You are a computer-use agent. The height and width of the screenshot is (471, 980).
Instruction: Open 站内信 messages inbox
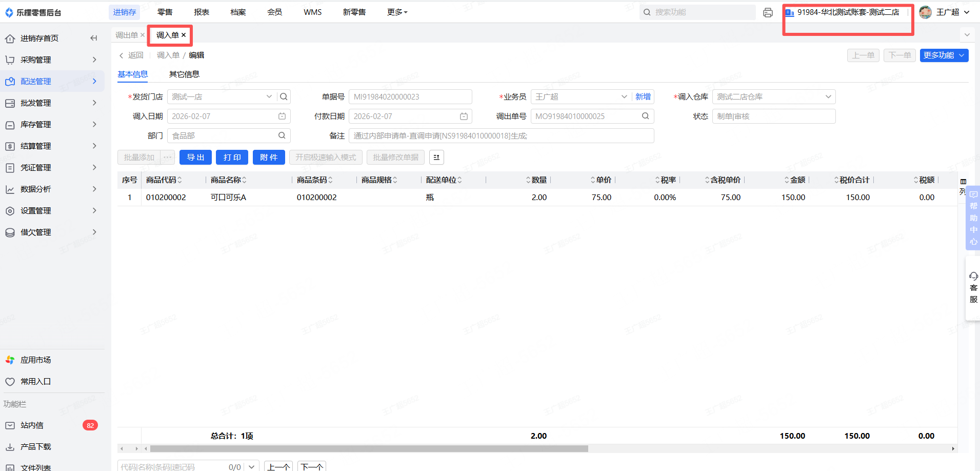(32, 425)
